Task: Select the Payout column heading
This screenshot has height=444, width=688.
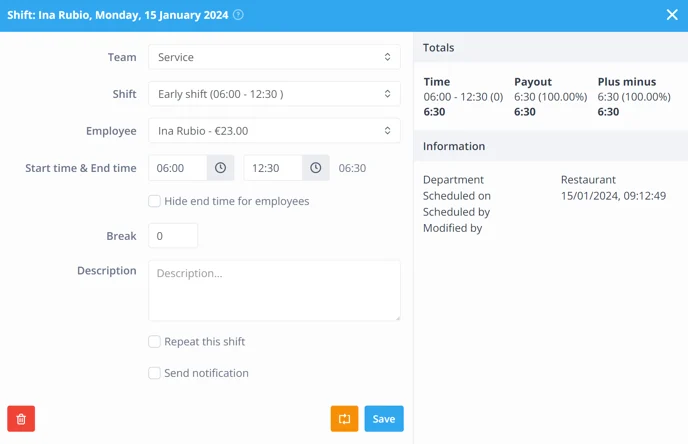Action: pos(533,82)
